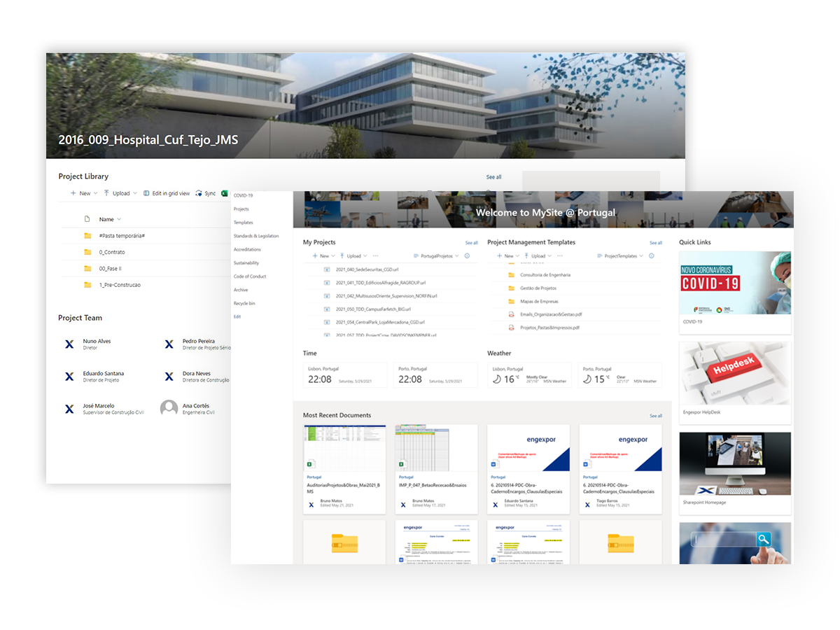Screen dimensions: 840x630
Task: Open Archive in the left navigation
Action: click(x=241, y=290)
